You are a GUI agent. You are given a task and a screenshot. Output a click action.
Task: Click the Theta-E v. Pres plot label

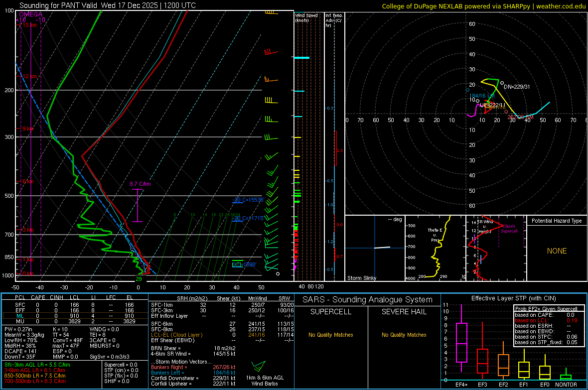pyautogui.click(x=435, y=235)
